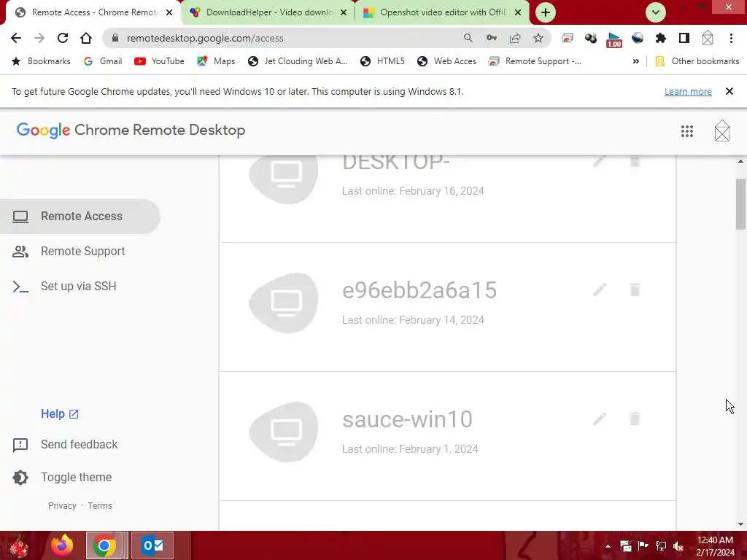747x560 pixels.
Task: Click the 1.00 extension badge icon
Action: pyautogui.click(x=614, y=39)
